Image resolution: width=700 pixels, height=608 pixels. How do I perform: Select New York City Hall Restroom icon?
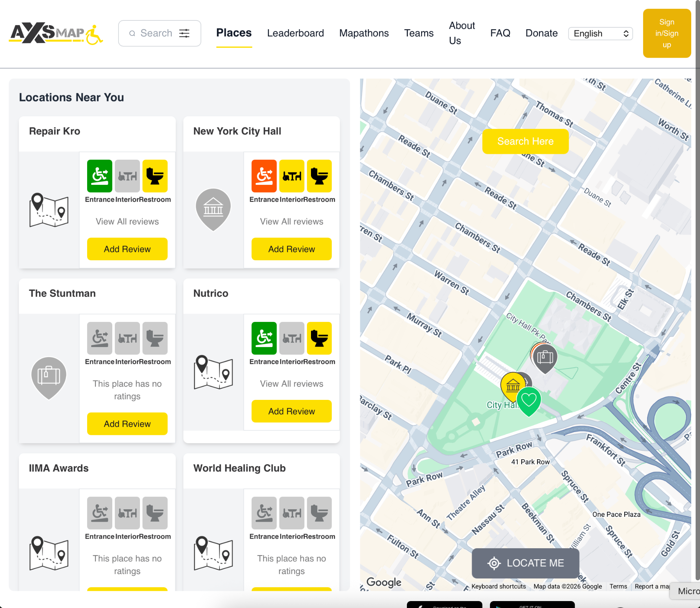coord(319,176)
